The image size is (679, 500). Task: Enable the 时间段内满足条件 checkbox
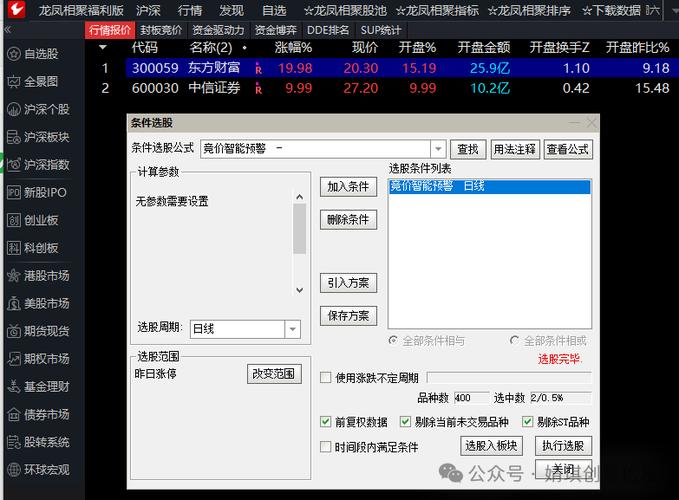[x=325, y=446]
